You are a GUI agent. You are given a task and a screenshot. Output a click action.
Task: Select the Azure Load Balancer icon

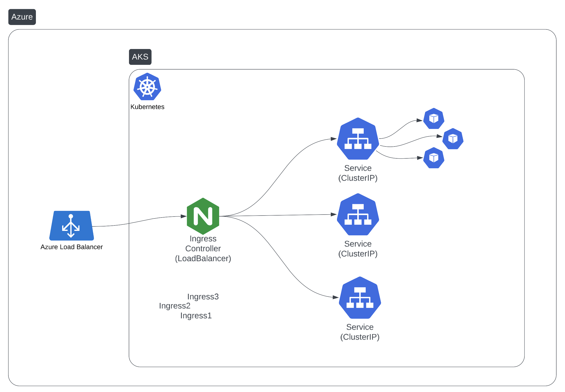71,226
